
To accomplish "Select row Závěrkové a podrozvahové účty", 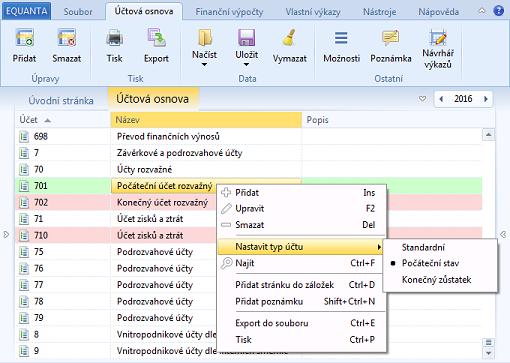I will 249,153.
